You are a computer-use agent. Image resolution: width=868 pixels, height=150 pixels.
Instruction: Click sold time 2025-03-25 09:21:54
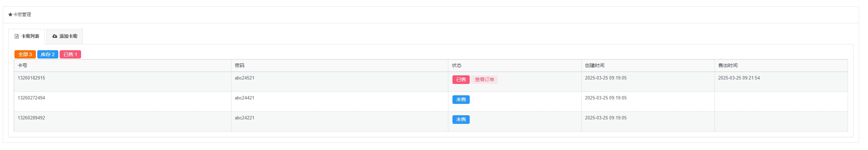(739, 78)
